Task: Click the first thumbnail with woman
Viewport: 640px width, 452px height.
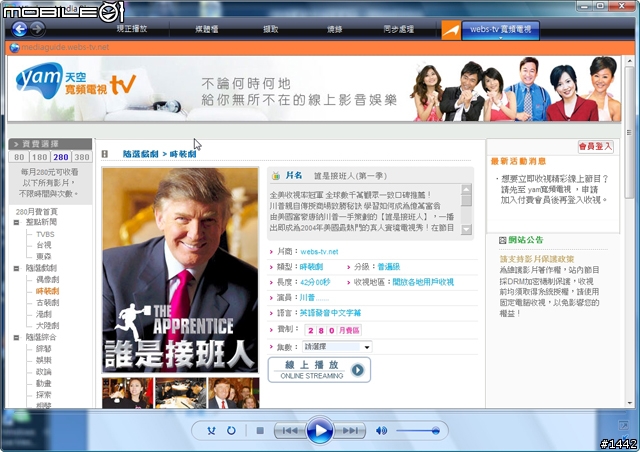Action: pyautogui.click(x=128, y=393)
